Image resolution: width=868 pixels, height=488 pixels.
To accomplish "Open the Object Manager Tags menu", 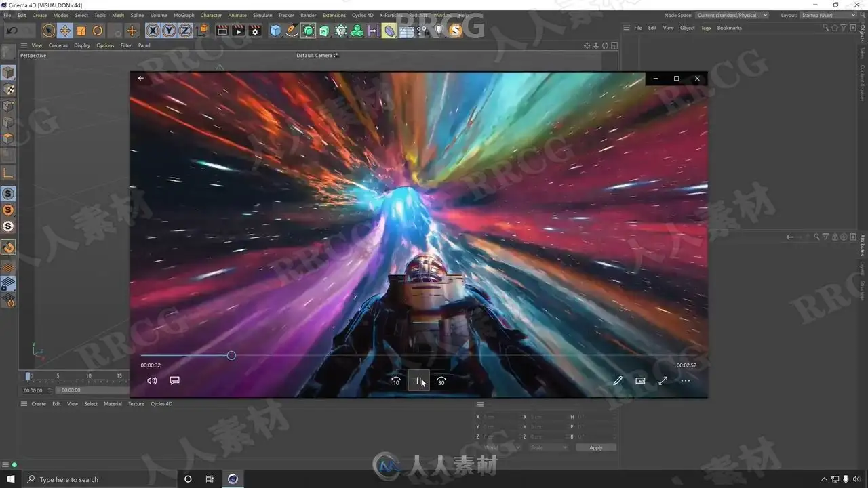I will point(706,28).
